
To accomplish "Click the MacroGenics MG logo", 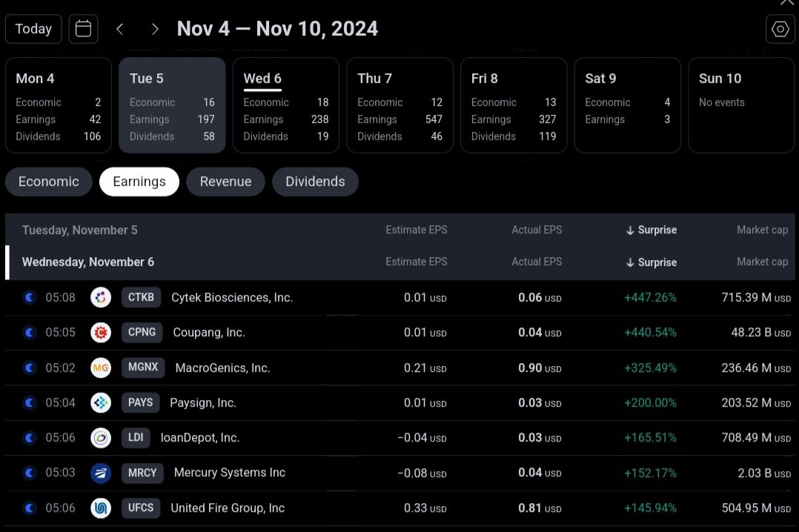I will [101, 368].
